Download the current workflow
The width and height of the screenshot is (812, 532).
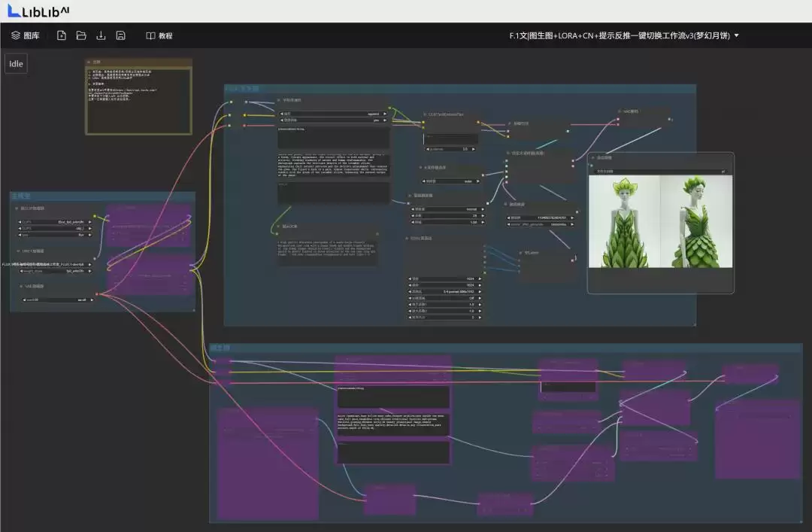[101, 35]
